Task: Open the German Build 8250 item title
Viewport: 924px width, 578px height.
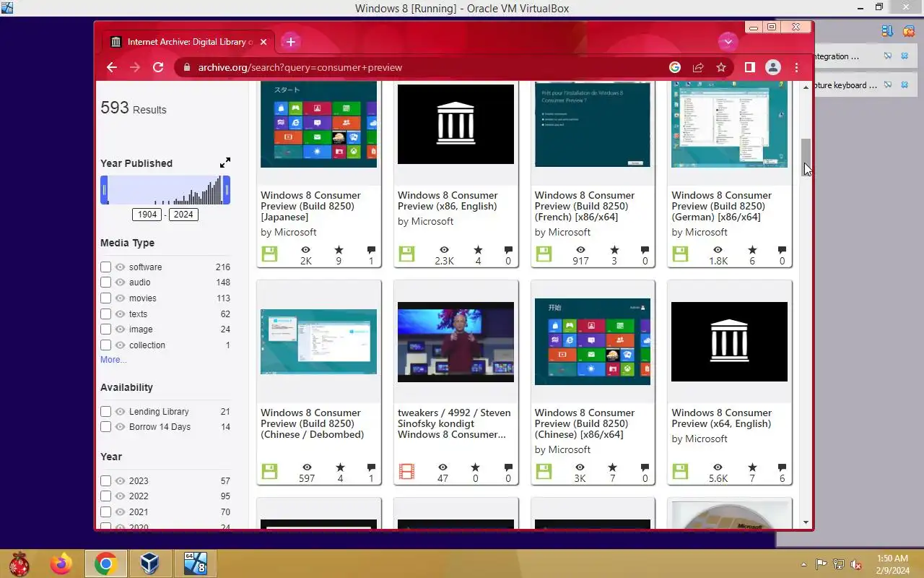Action: (722, 206)
